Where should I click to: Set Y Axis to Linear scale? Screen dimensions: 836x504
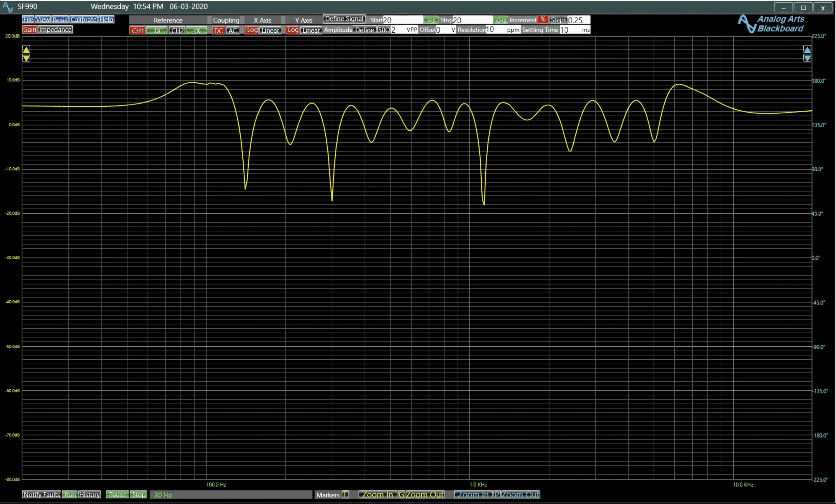tap(311, 30)
